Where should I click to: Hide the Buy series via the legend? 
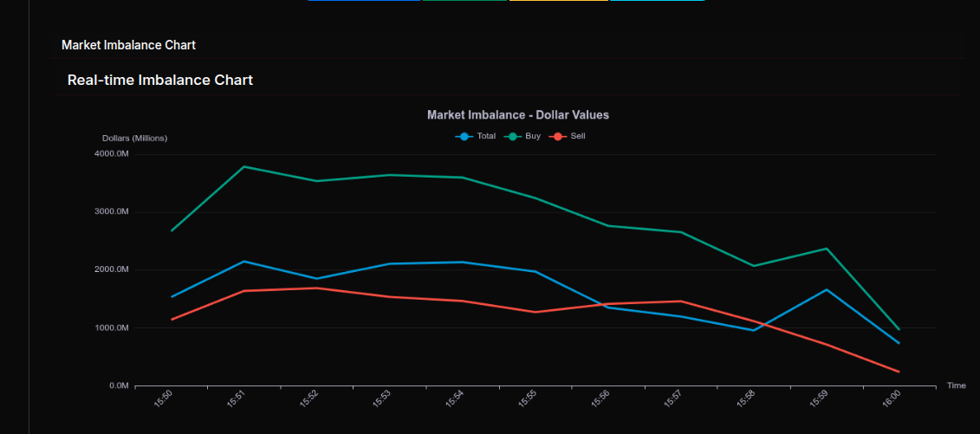coord(524,136)
